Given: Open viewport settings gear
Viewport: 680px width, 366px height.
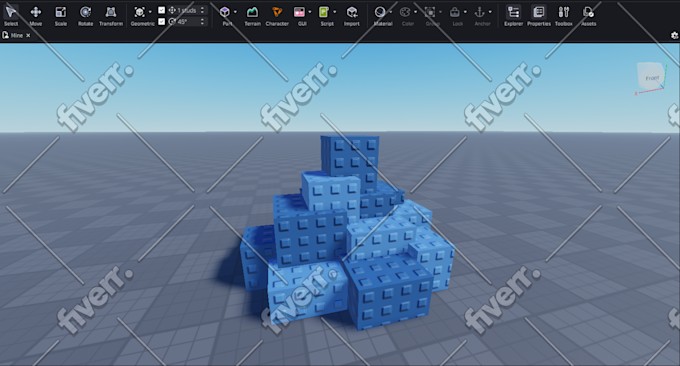Looking at the screenshot, I should 674,36.
